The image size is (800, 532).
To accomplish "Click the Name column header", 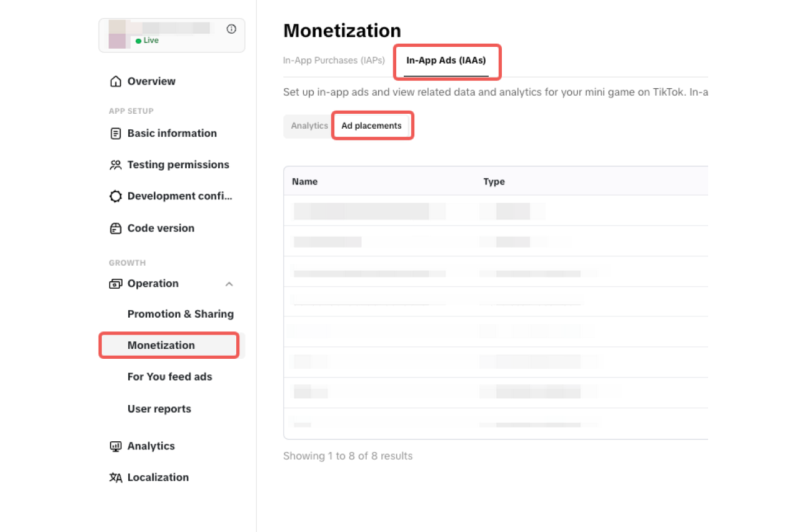I will click(x=305, y=181).
